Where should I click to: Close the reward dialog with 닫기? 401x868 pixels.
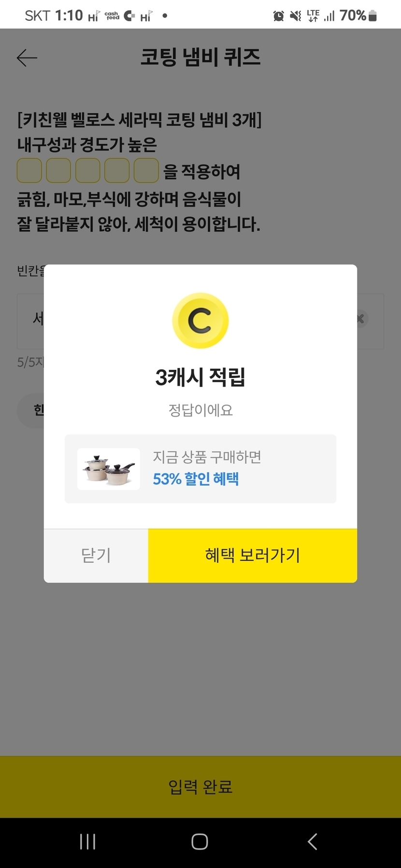point(96,555)
